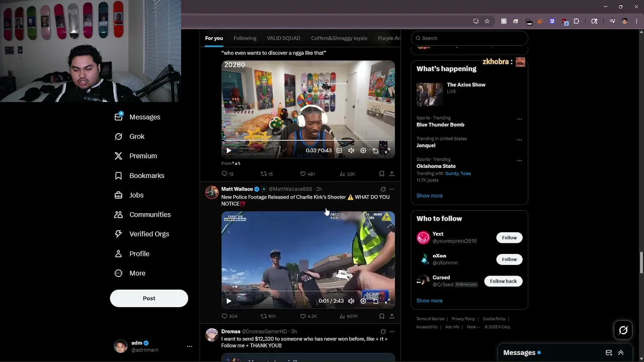The width and height of the screenshot is (644, 362).
Task: Play the police footage video
Action: tap(228, 301)
